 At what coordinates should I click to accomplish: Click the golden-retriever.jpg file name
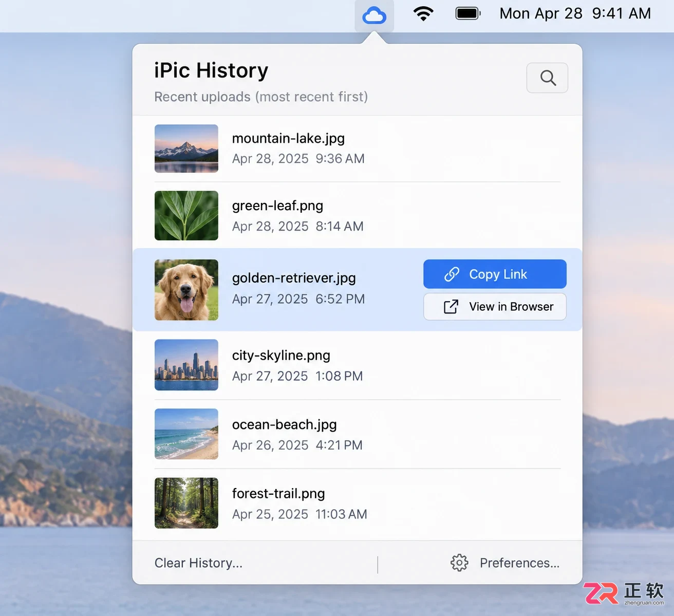coord(294,278)
